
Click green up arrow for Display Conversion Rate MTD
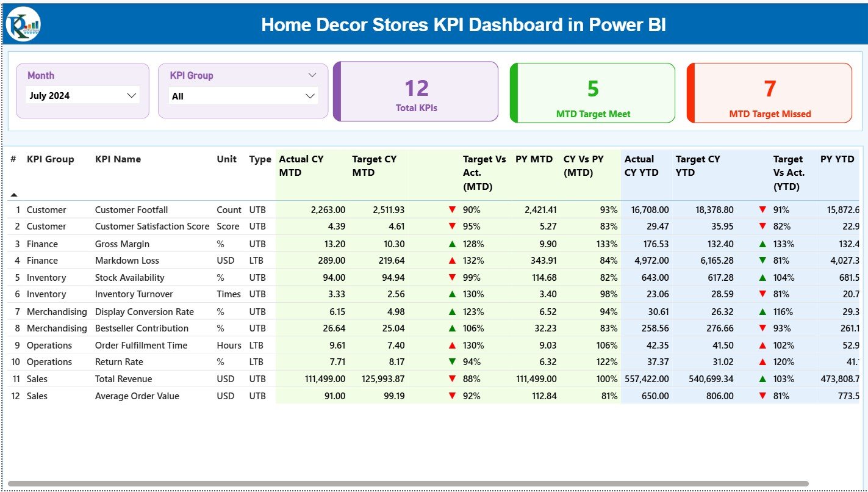click(x=451, y=311)
